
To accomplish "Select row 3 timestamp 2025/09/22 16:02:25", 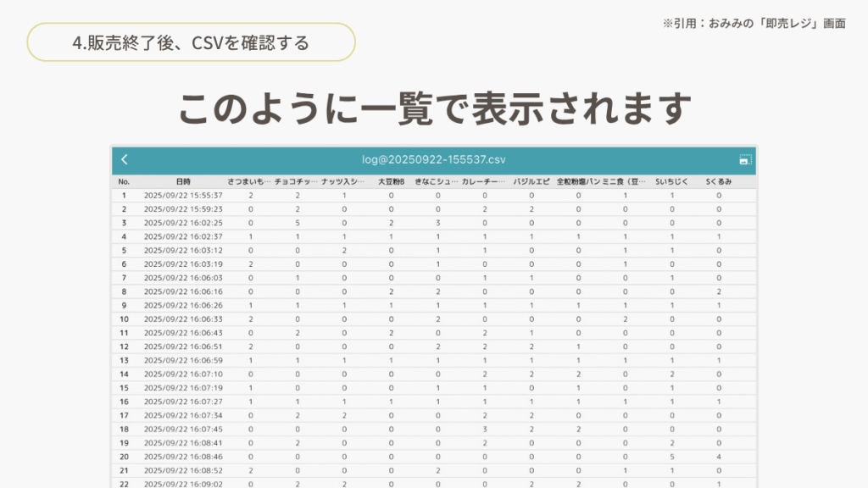I will tap(183, 223).
